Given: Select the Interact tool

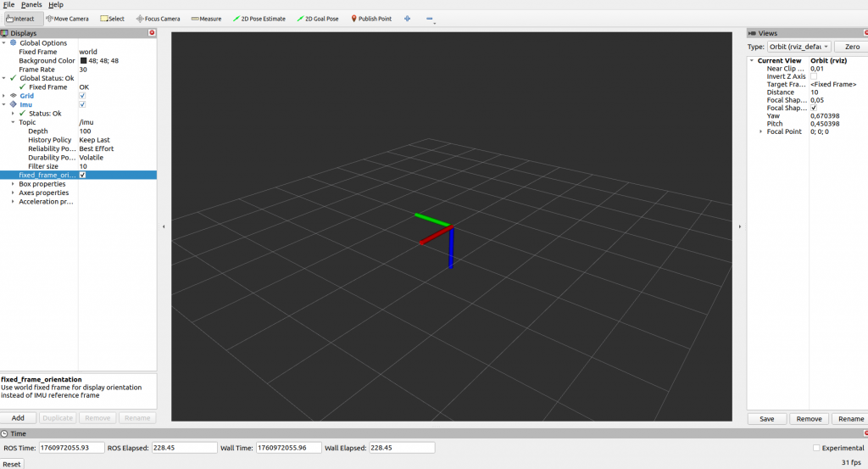Looking at the screenshot, I should pos(22,19).
